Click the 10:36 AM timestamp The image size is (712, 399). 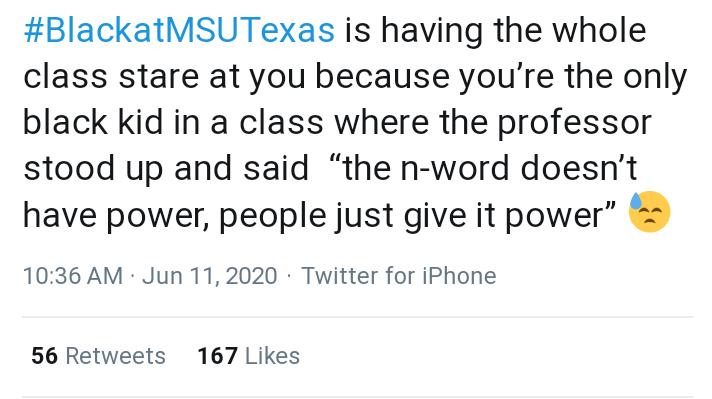click(73, 276)
